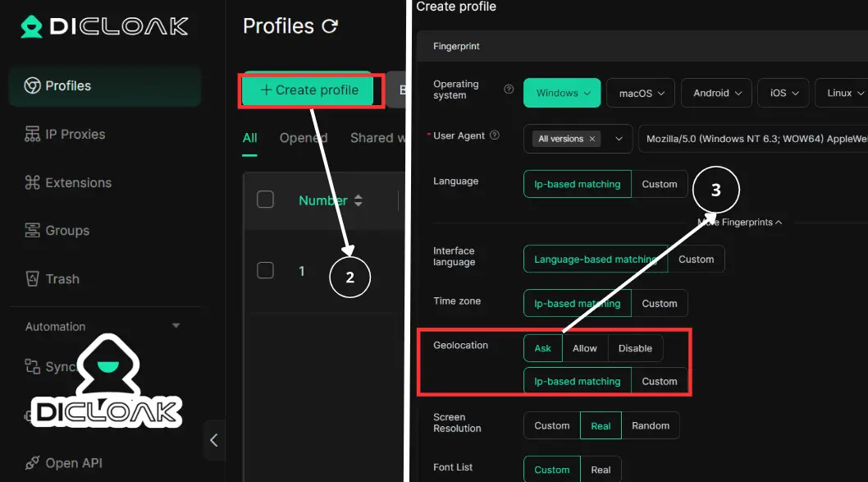Open the Trash section
The height and width of the screenshot is (482, 868).
(62, 279)
